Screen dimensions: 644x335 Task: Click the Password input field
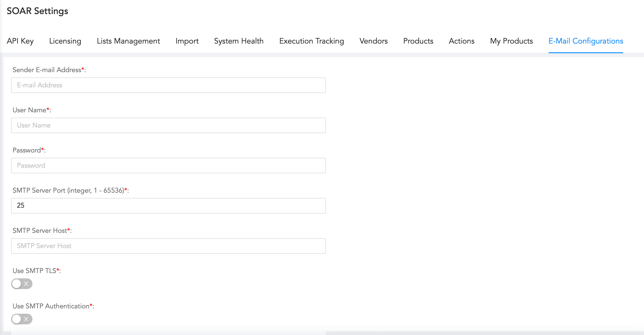(169, 166)
